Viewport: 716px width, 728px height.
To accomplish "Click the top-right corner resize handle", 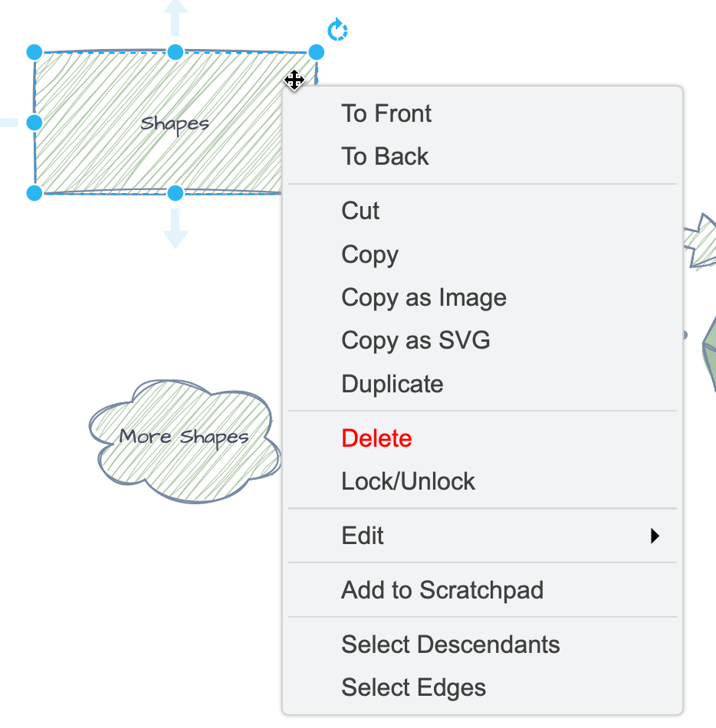I will point(317,51).
